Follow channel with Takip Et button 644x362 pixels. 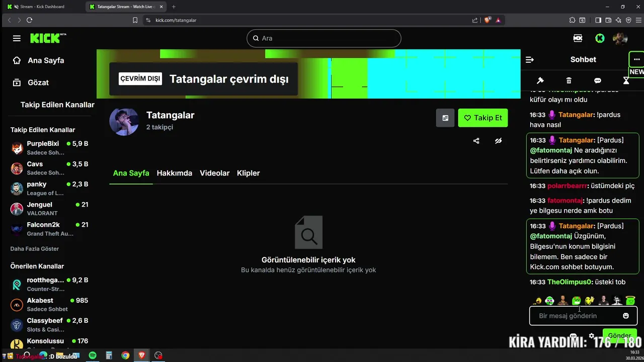[x=483, y=118]
